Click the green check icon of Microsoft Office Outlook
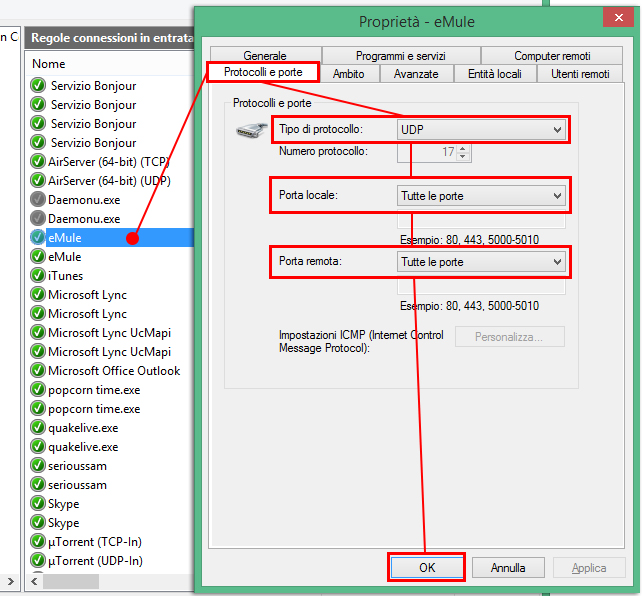Image resolution: width=642 pixels, height=596 pixels. point(38,370)
